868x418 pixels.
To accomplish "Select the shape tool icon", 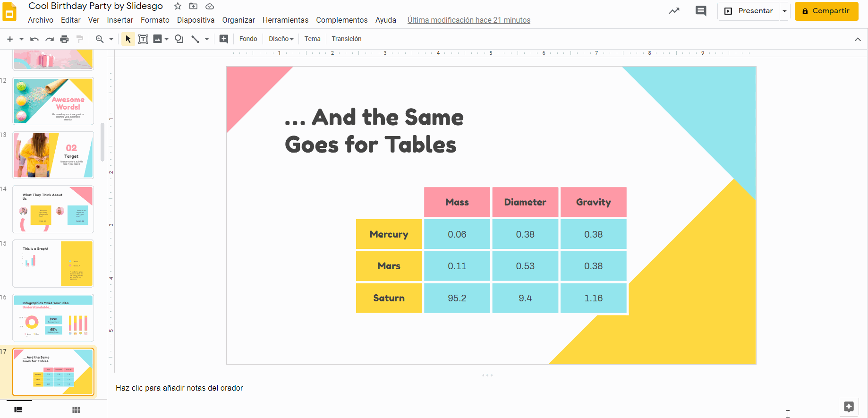I will tap(179, 39).
